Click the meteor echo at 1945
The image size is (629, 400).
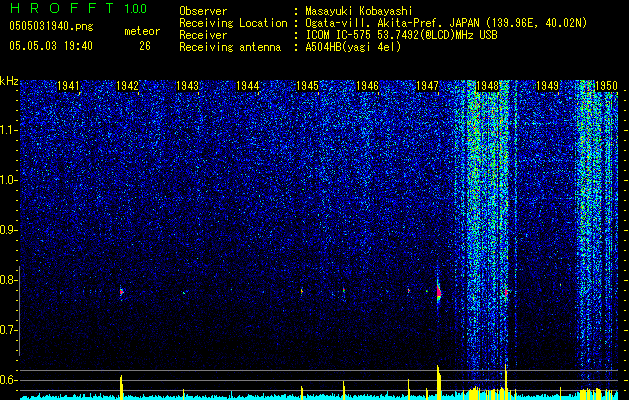[302, 291]
